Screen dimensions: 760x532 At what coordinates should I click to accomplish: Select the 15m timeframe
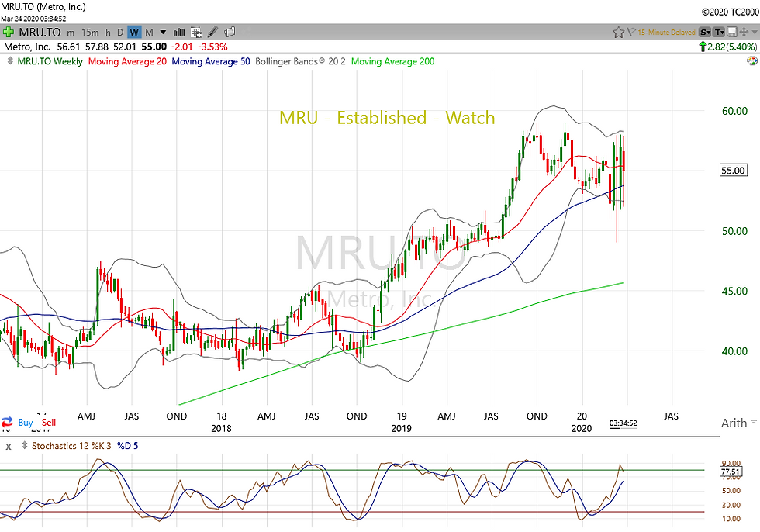click(90, 33)
